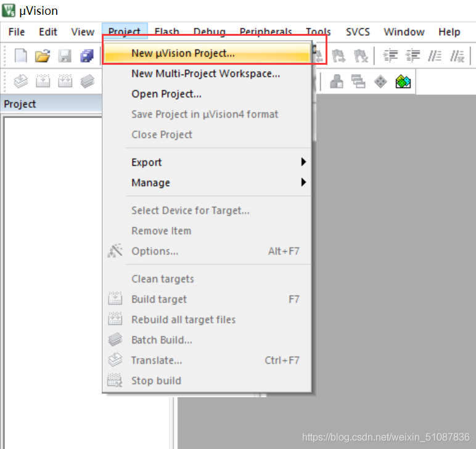
Task: Choose New Multi-Project Workspace entry
Action: (x=207, y=73)
